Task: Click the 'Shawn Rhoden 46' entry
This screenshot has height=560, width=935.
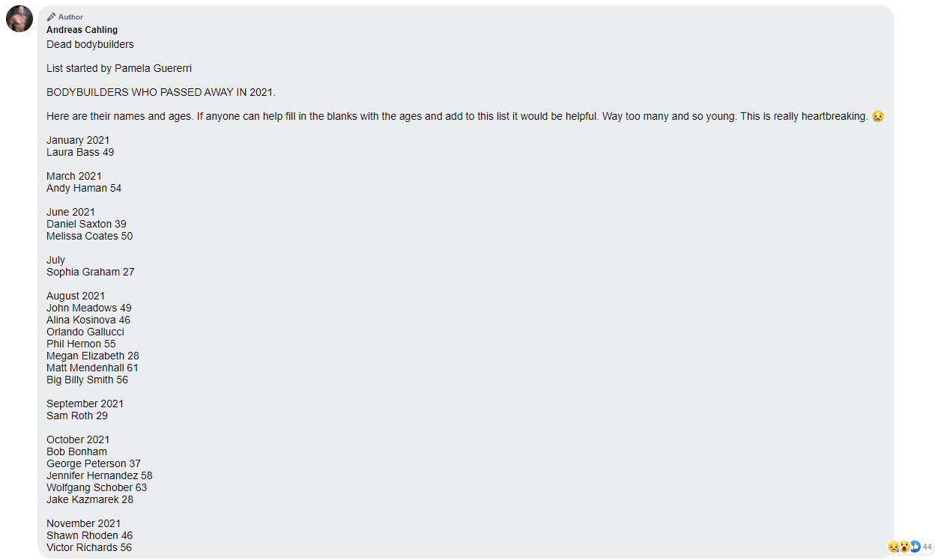Action: click(x=89, y=535)
